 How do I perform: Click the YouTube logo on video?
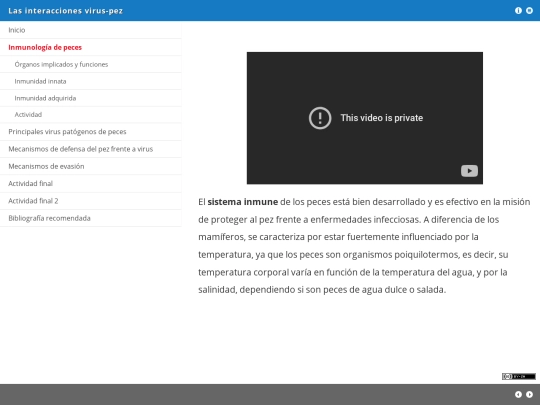coord(469,171)
